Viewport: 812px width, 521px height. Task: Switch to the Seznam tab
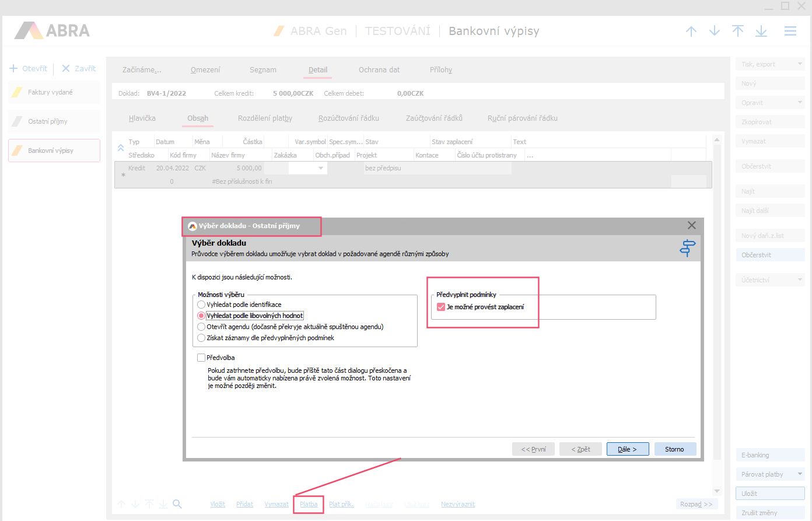pos(263,70)
